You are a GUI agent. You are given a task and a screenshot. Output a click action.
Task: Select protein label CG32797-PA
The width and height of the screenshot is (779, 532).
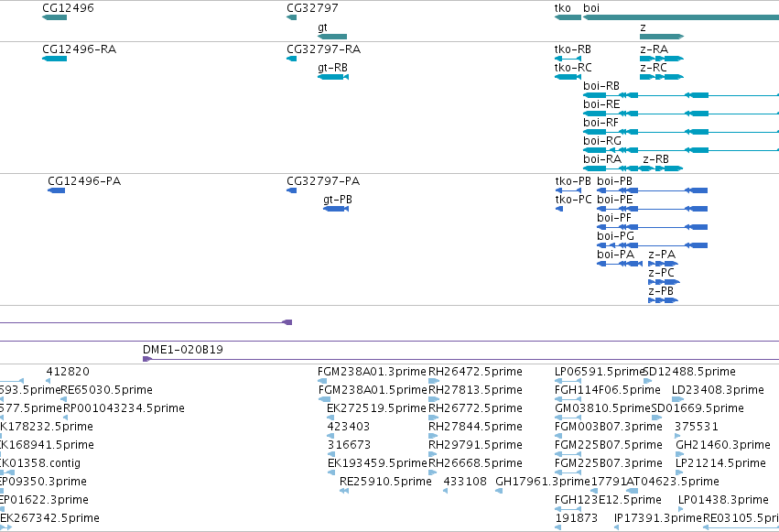(x=323, y=181)
